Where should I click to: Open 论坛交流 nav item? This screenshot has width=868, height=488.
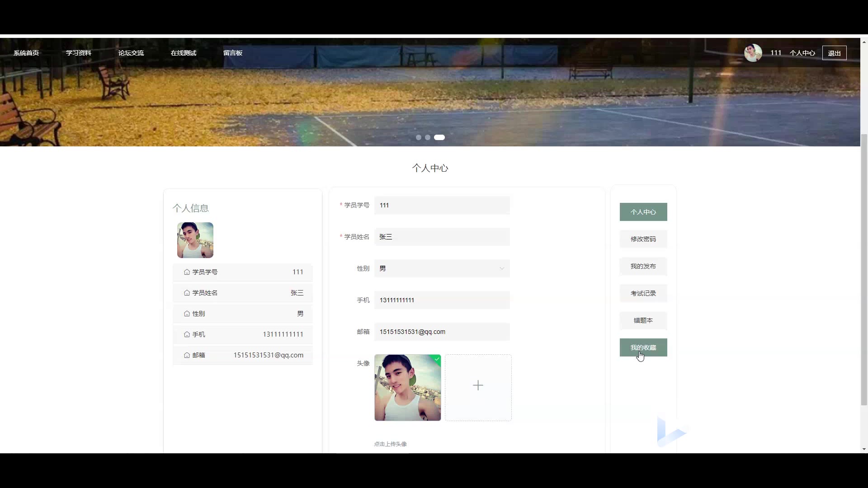131,53
